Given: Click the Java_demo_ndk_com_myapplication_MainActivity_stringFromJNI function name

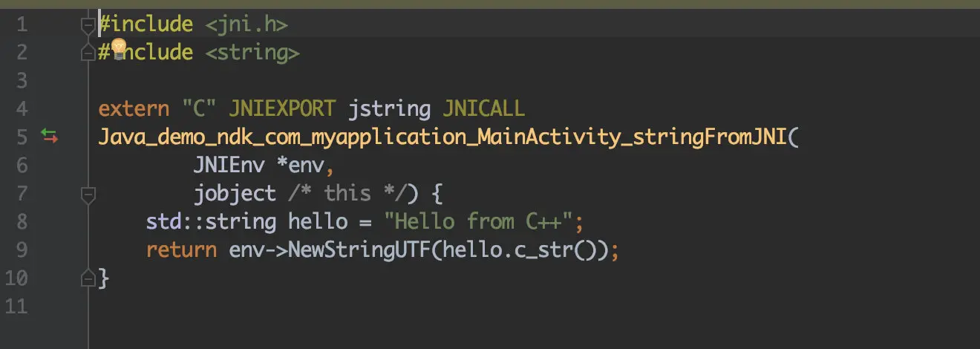Looking at the screenshot, I should coord(442,137).
